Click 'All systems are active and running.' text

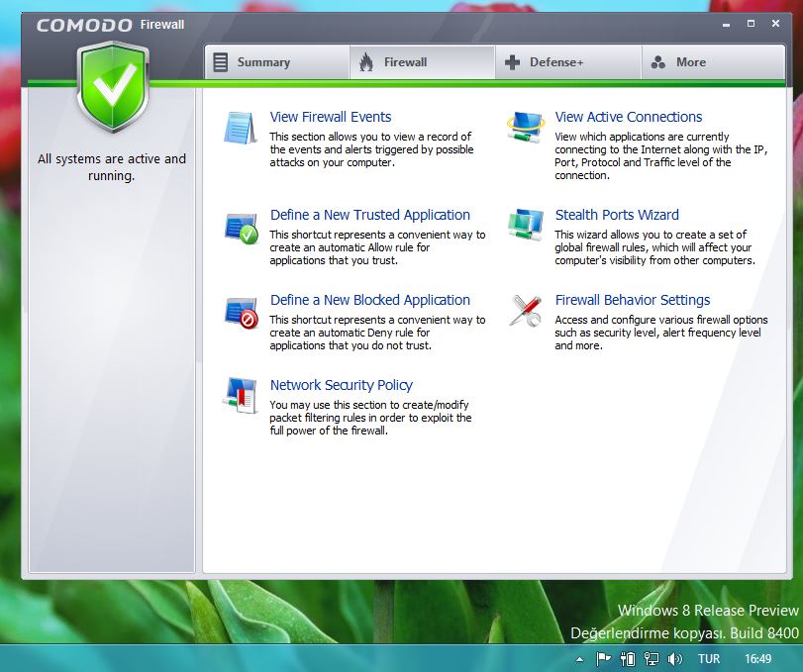(x=112, y=167)
